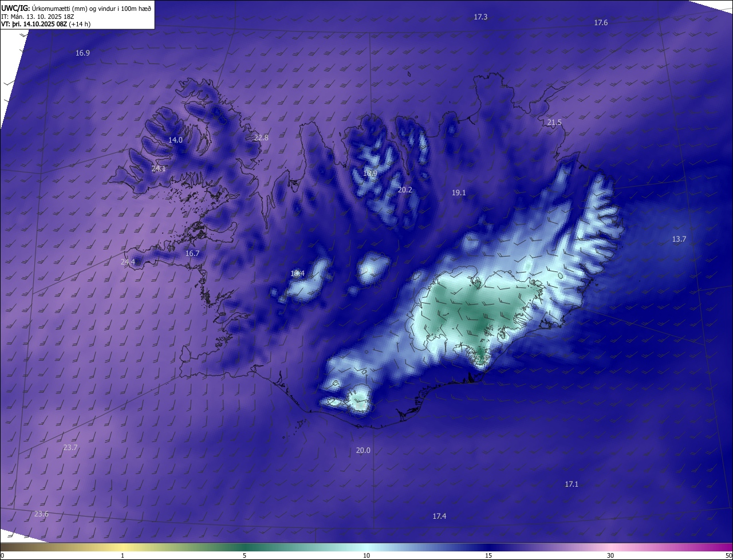Click the colour scale label 1
733x560 pixels.
(x=123, y=555)
